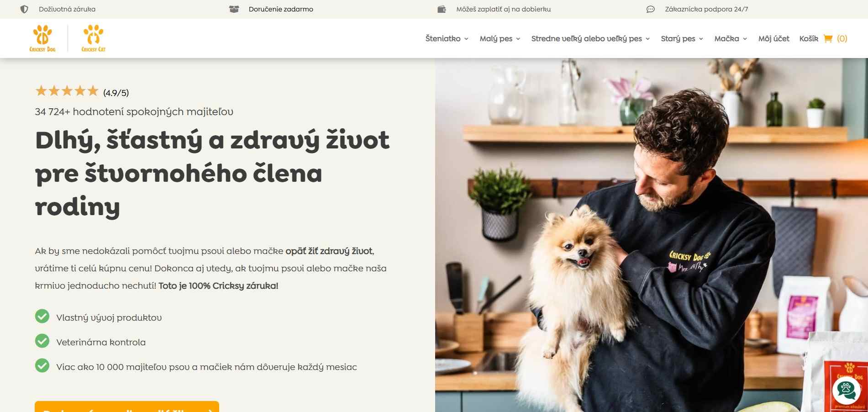Click the Cricksy Cat logo

pyautogui.click(x=94, y=38)
